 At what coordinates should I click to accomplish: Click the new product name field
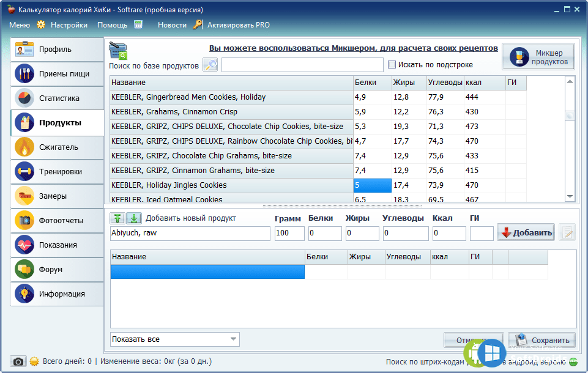pos(190,233)
